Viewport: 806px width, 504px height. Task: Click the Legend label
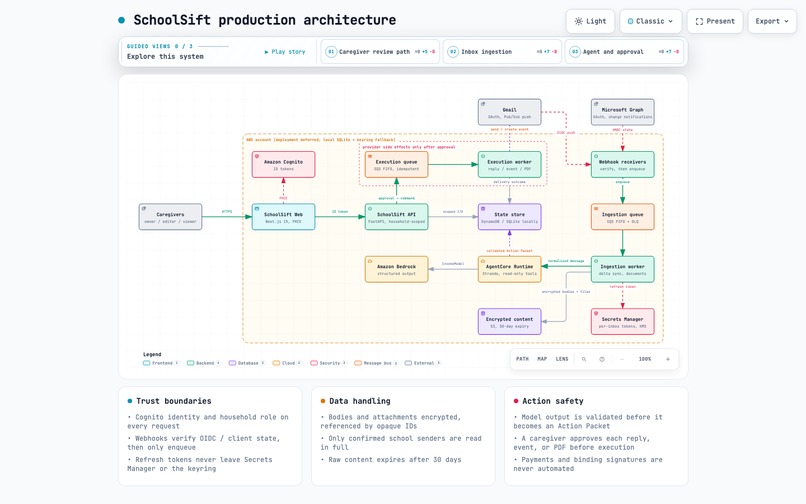tap(152, 354)
